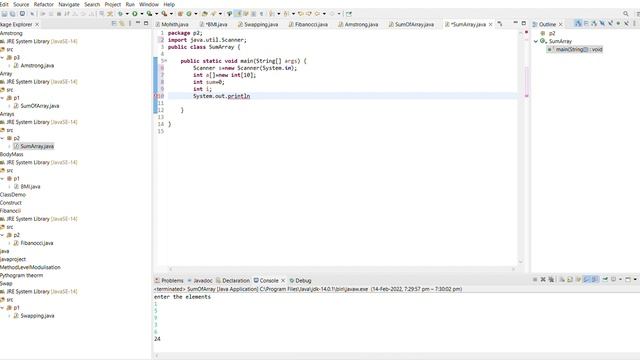Click the editor vertical scrollbar down arrow

pos(520,262)
